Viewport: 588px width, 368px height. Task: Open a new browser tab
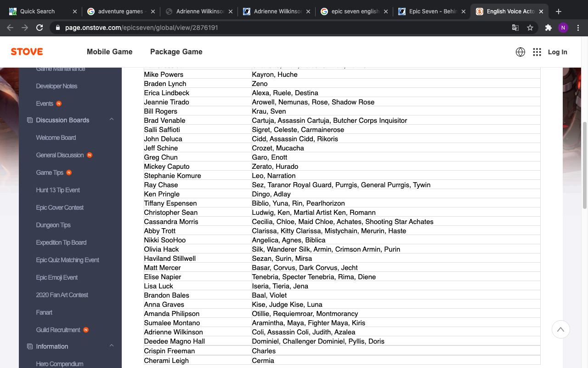[559, 11]
